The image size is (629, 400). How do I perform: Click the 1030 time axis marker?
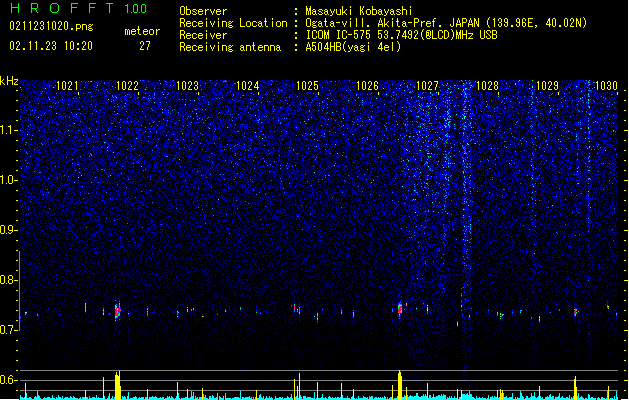[x=606, y=86]
